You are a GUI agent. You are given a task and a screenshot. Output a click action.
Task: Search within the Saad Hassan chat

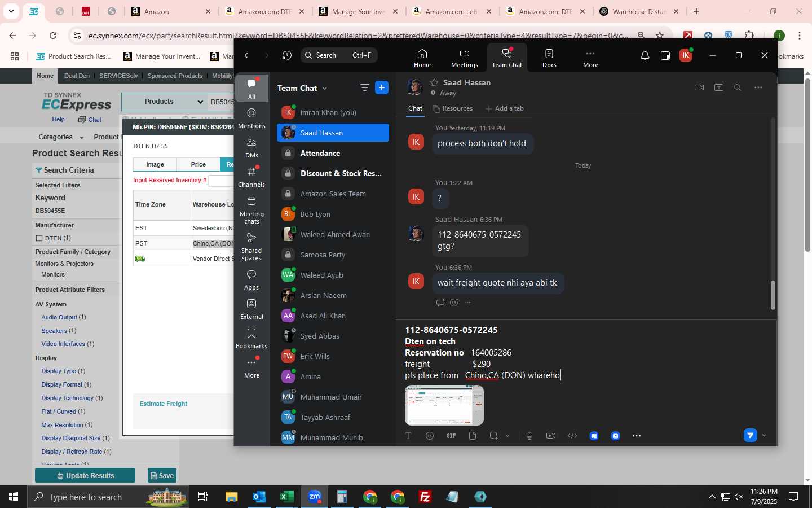coord(738,87)
